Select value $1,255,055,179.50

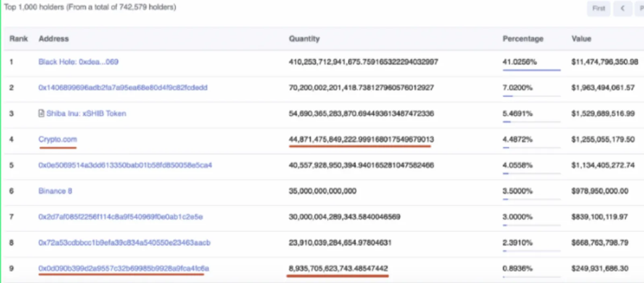click(x=603, y=139)
